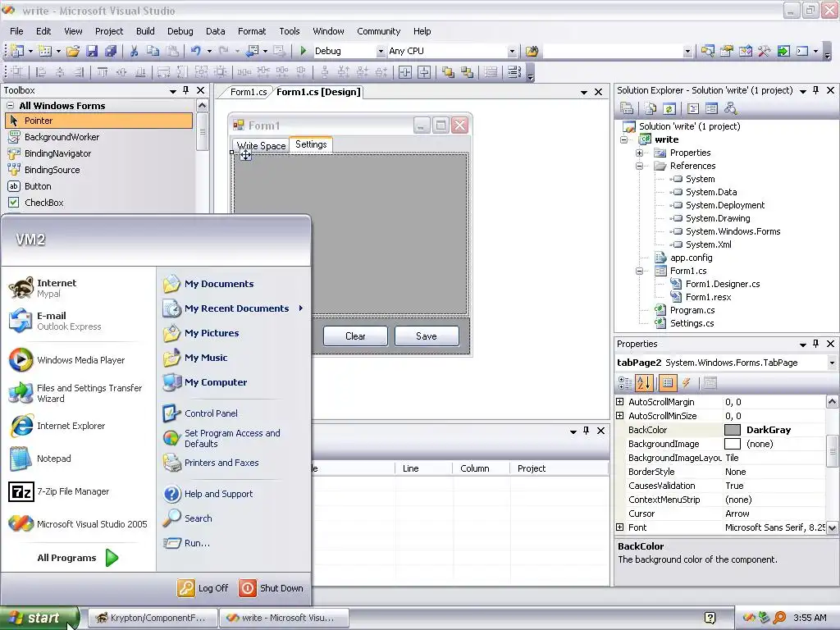Click Show All Files in Solution Explorer

click(x=651, y=109)
